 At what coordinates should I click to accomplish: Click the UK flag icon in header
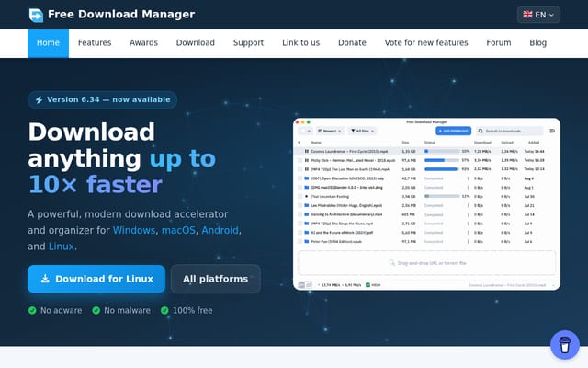(x=527, y=15)
